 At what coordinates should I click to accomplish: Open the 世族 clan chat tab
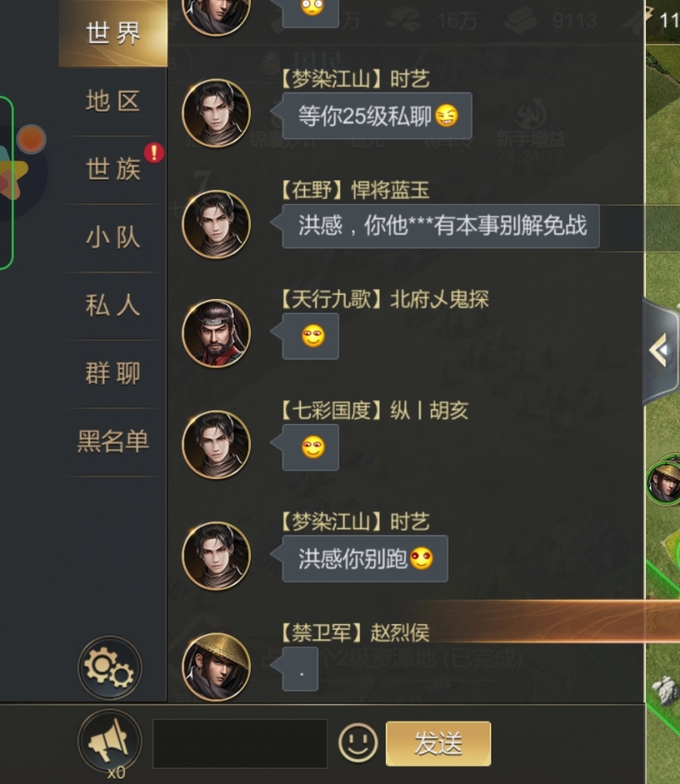coord(113,170)
